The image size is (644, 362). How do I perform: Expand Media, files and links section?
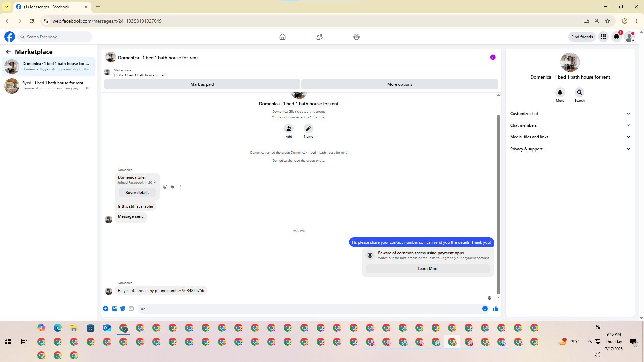tap(570, 137)
